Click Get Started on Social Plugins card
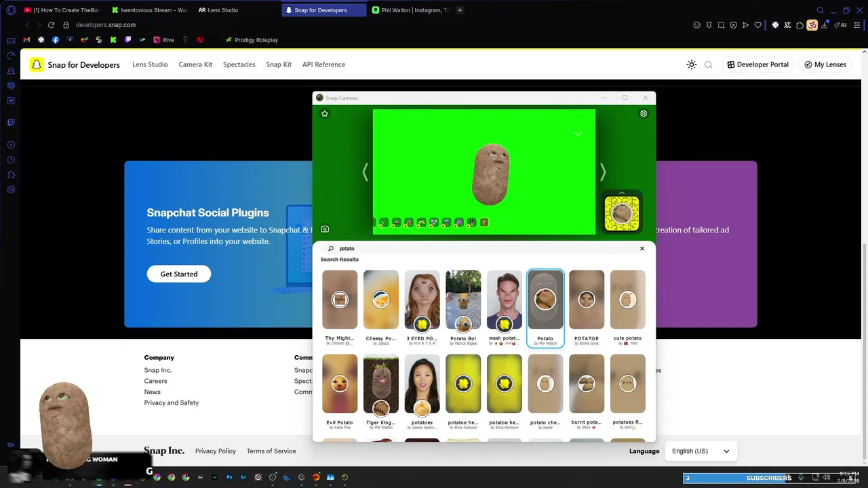 point(179,274)
